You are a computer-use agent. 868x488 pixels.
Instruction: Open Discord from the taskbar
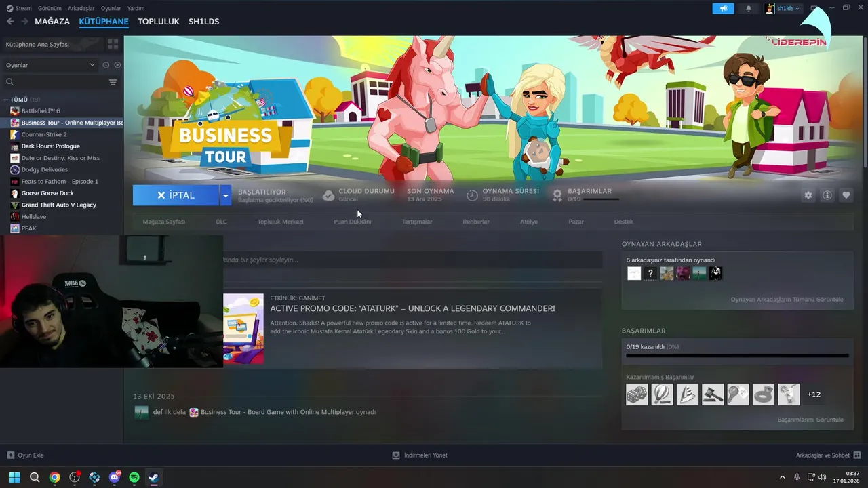(x=114, y=477)
